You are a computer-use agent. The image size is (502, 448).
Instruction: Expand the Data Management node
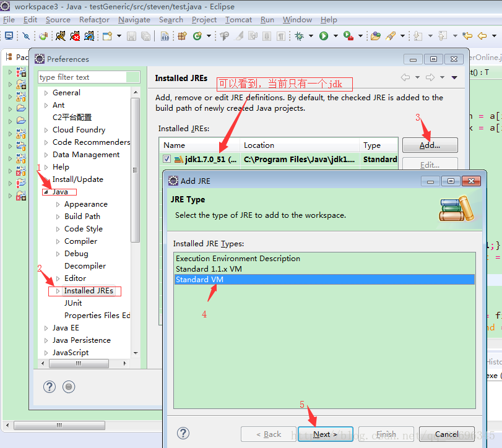click(x=46, y=155)
